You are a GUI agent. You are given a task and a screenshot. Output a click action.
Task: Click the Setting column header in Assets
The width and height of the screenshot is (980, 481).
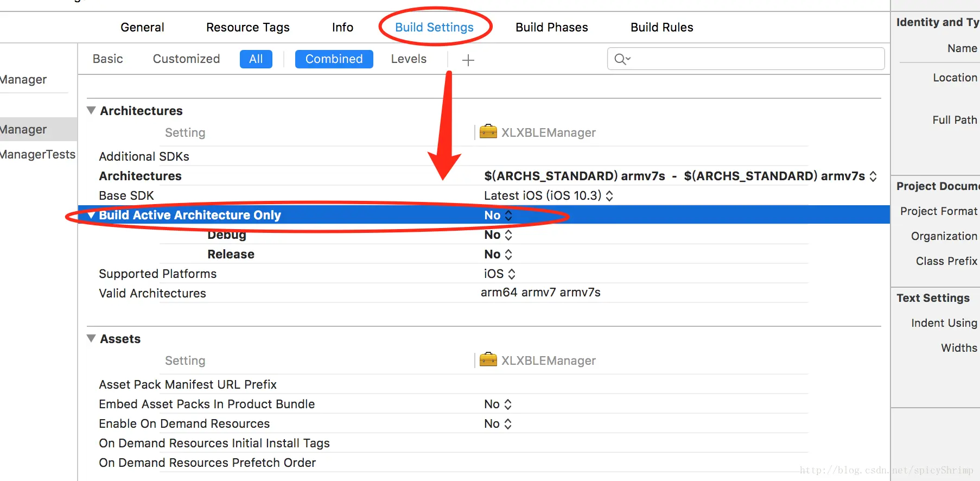[185, 360]
